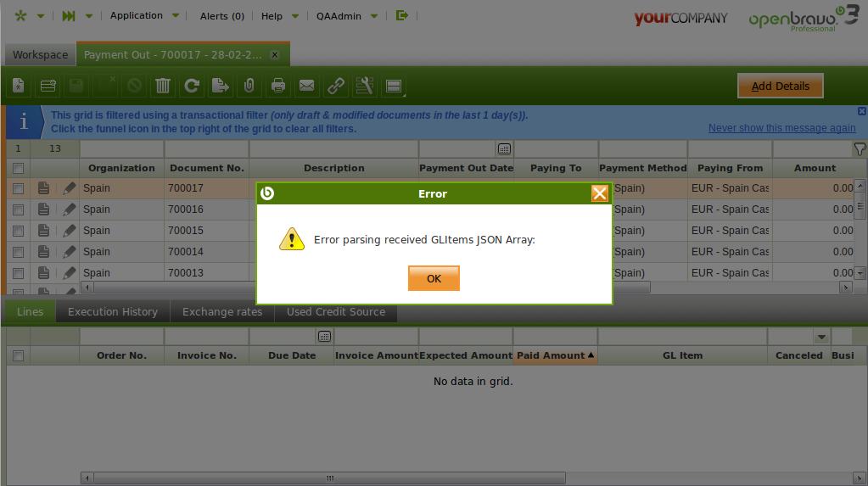Click the delete record trash icon
Image resolution: width=868 pixels, height=486 pixels.
click(x=163, y=86)
